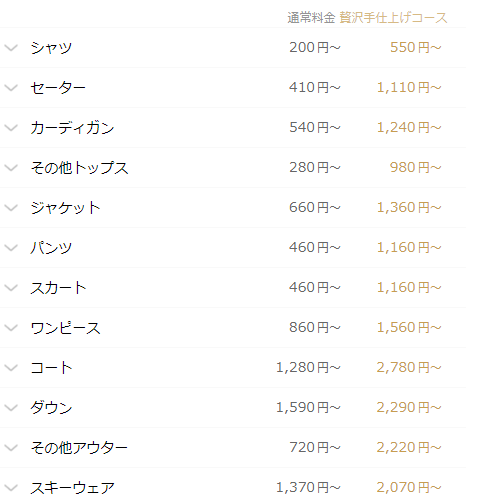Open the その他アウター chevron arrow
The image size is (483, 503).
point(11,448)
